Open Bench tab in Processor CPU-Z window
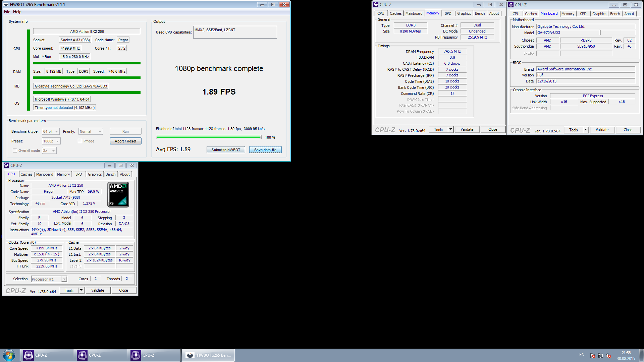The width and height of the screenshot is (644, 362). tap(110, 174)
